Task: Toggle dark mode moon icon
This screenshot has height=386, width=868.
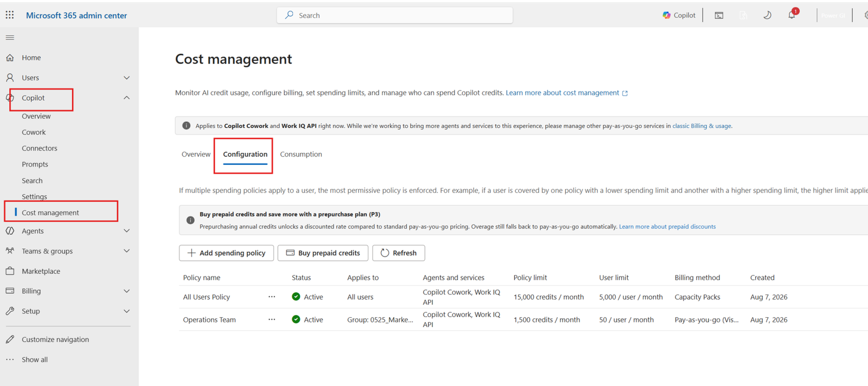Action: (x=767, y=15)
